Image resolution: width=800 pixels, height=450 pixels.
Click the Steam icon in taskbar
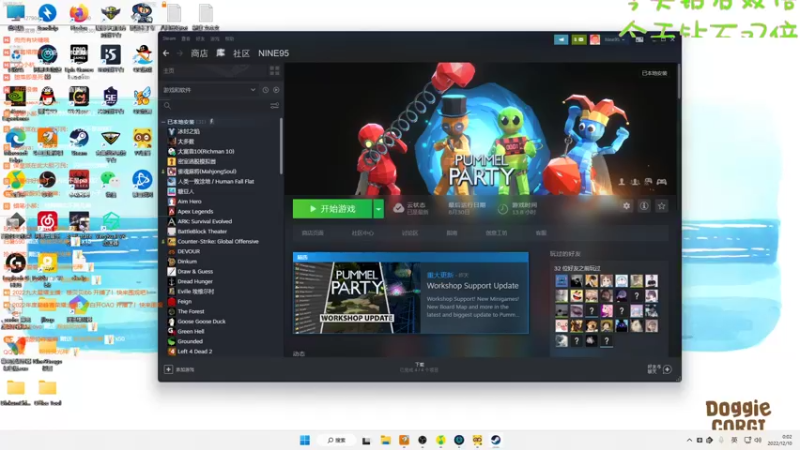click(495, 440)
